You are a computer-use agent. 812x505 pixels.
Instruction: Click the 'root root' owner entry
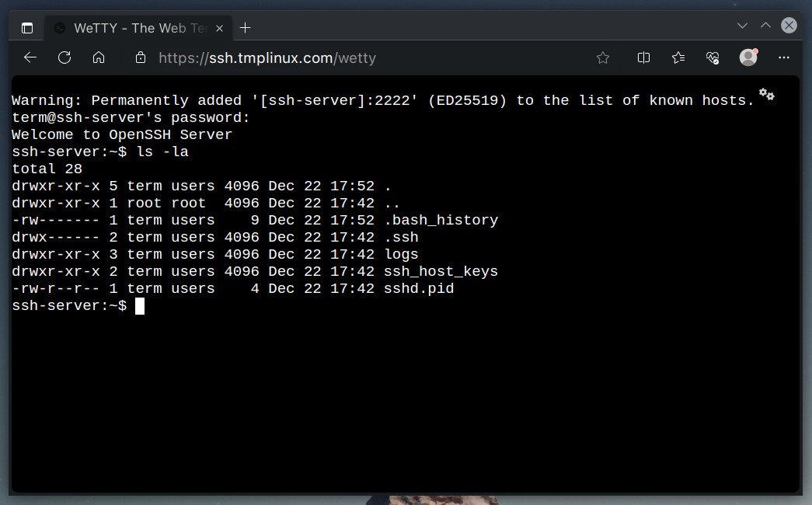(x=166, y=203)
